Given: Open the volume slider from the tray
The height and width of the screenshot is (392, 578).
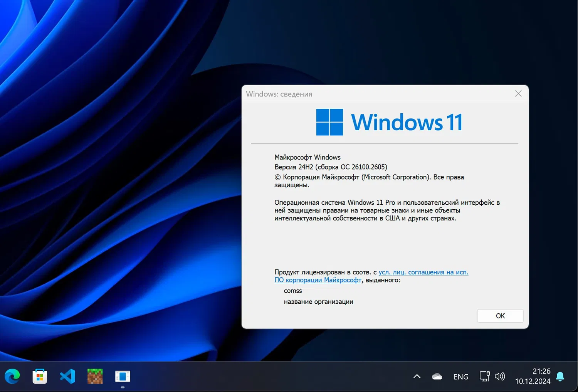Looking at the screenshot, I should pos(500,376).
